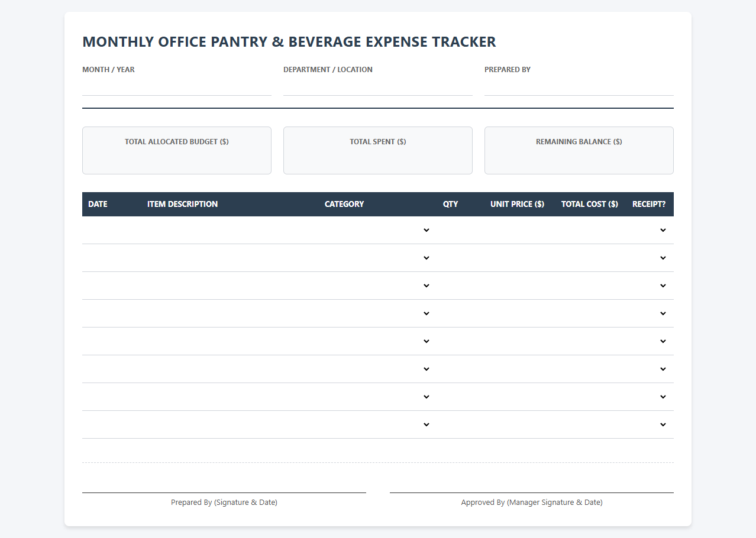Click the RECEIPT? column header
The width and height of the screenshot is (756, 538).
pyautogui.click(x=649, y=204)
